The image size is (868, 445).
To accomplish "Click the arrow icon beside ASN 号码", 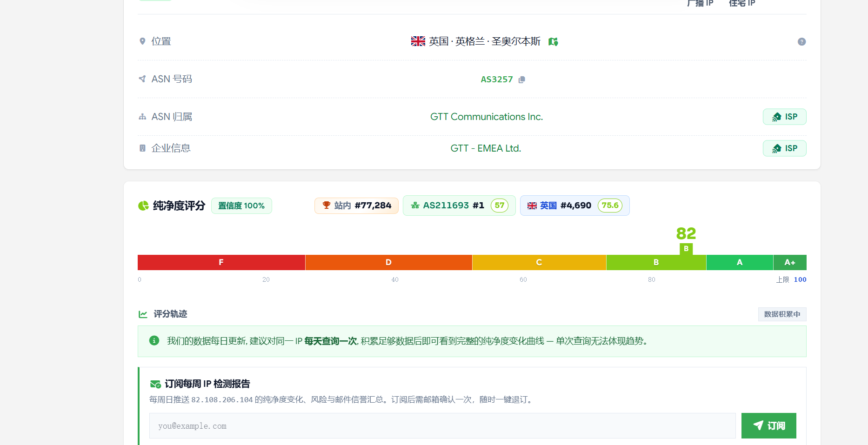I will (x=142, y=79).
